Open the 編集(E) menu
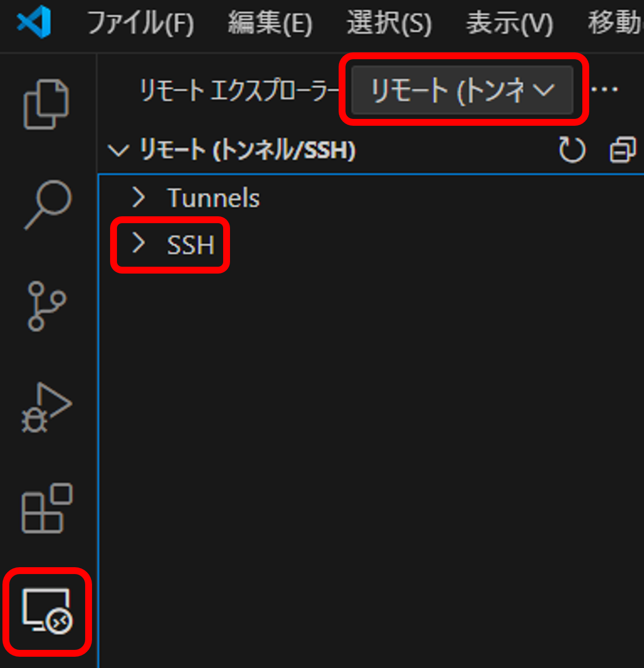Image resolution: width=644 pixels, height=668 pixels. pos(270,23)
